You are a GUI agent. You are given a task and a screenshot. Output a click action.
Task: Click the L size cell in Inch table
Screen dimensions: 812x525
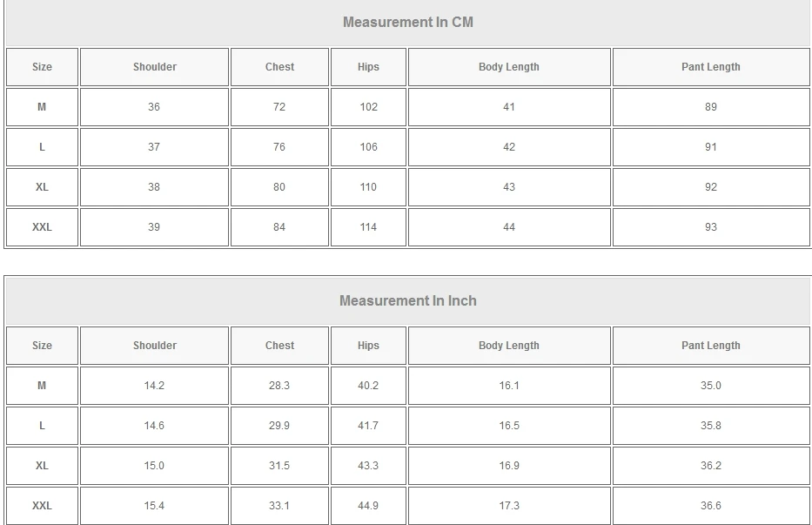[x=42, y=426]
